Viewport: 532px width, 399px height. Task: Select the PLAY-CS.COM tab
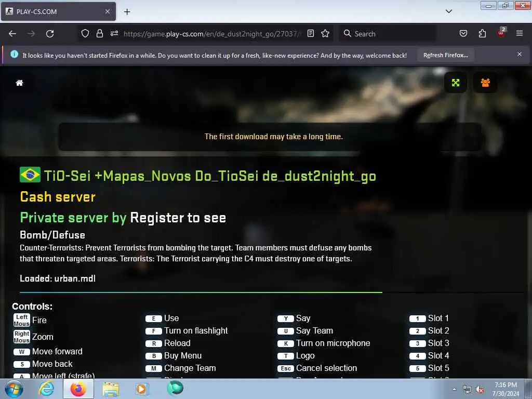(58, 11)
